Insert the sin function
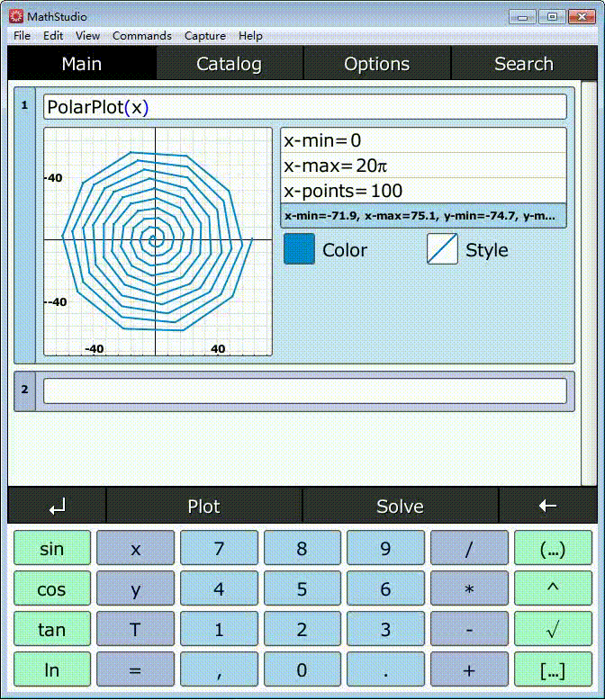This screenshot has width=605, height=700. click(52, 548)
